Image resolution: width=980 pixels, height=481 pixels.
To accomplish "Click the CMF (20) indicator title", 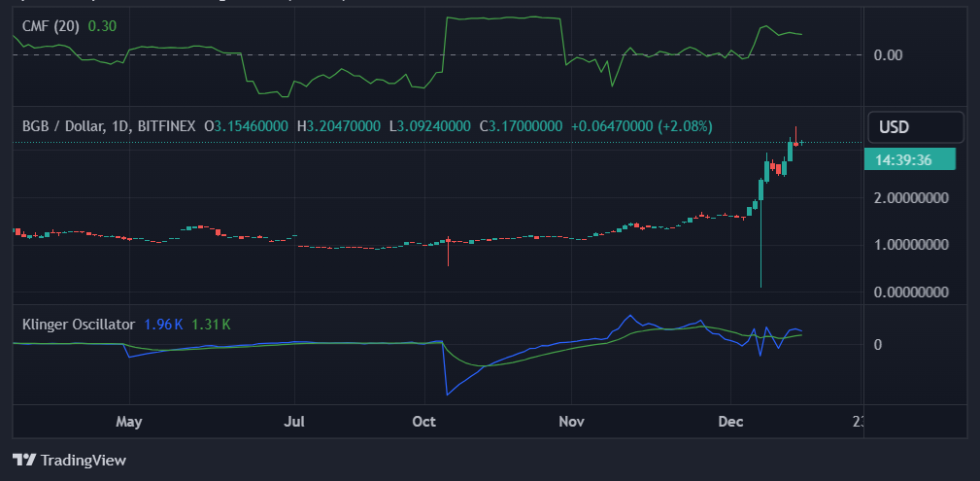I will click(51, 26).
